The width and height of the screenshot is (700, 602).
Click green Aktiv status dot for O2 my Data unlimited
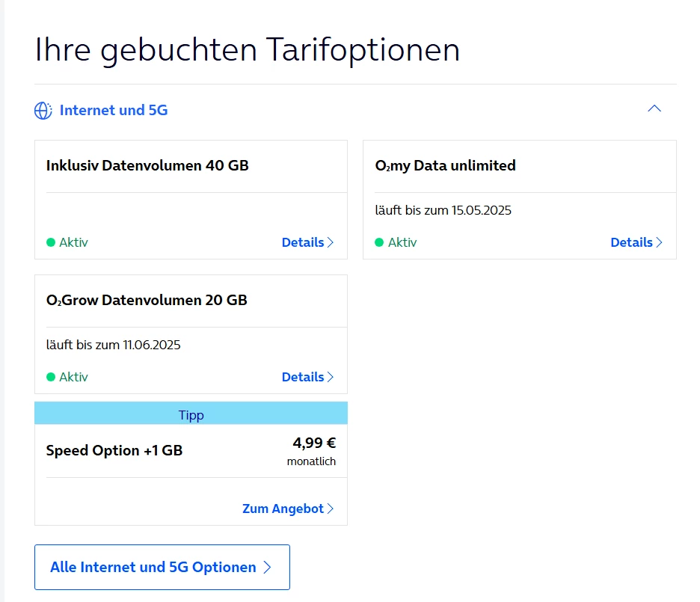coord(379,242)
